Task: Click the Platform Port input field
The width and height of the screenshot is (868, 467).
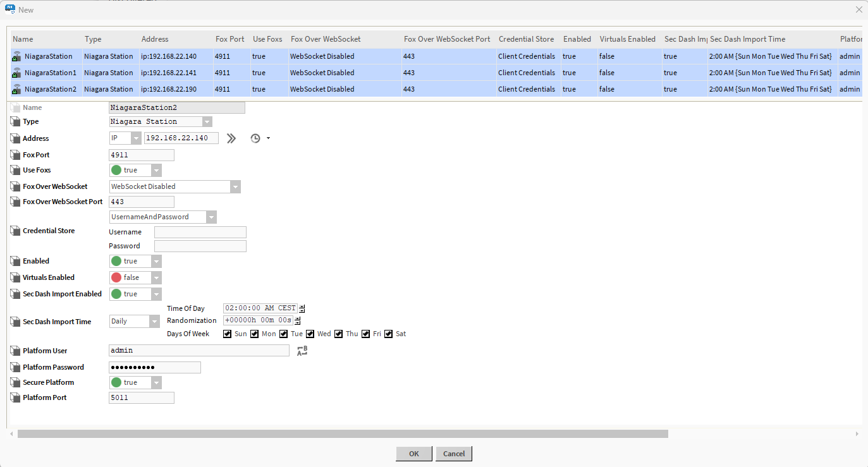Action: 142,397
